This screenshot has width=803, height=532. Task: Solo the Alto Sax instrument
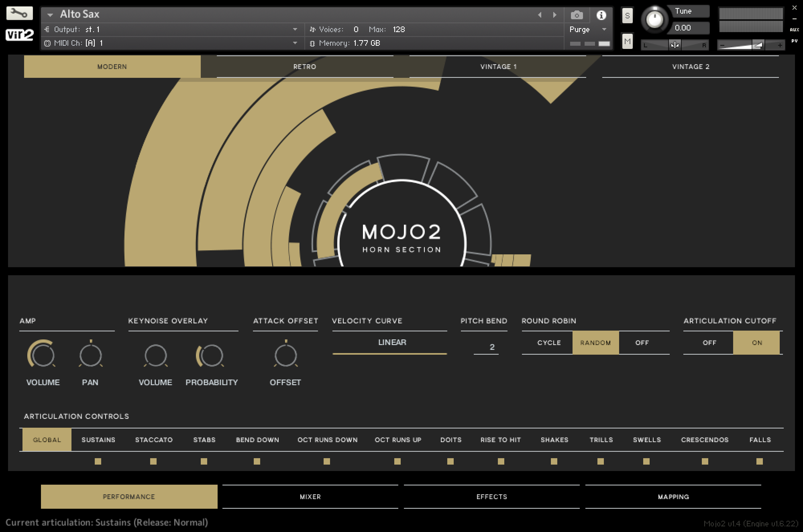pyautogui.click(x=627, y=15)
